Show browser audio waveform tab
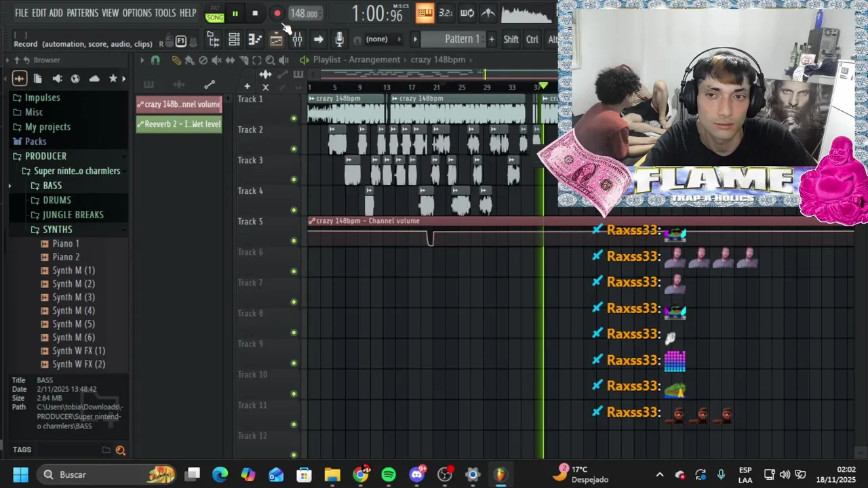This screenshot has width=868, height=488. (x=19, y=79)
